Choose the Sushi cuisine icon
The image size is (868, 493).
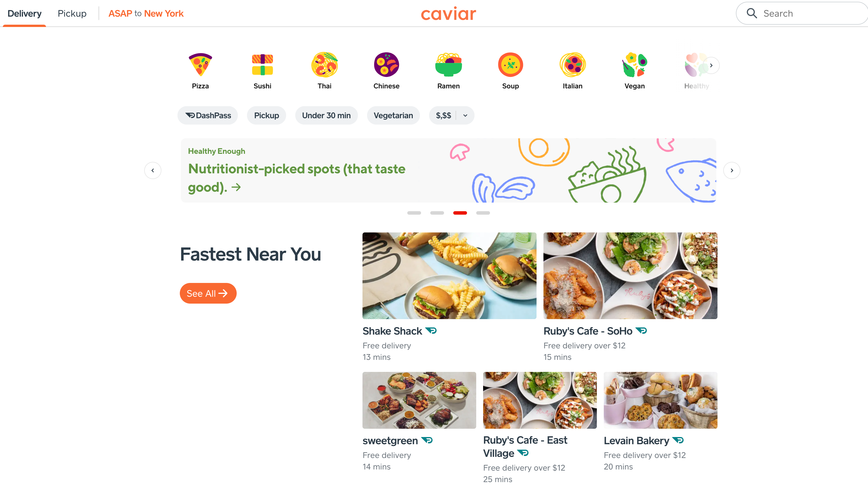(262, 64)
